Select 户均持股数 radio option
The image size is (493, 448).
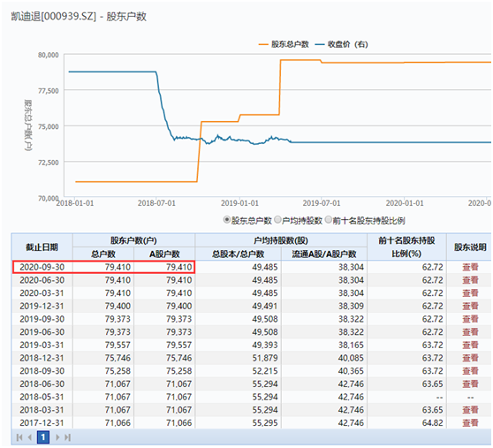click(277, 220)
